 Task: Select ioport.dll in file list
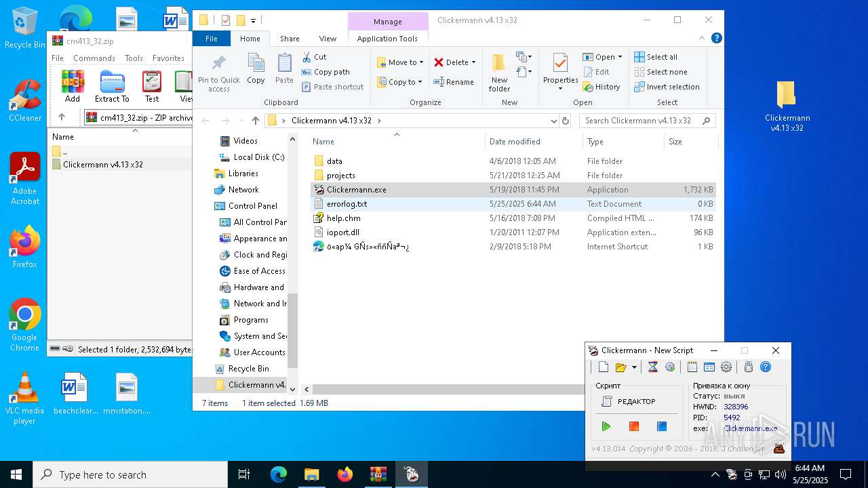pos(514,232)
